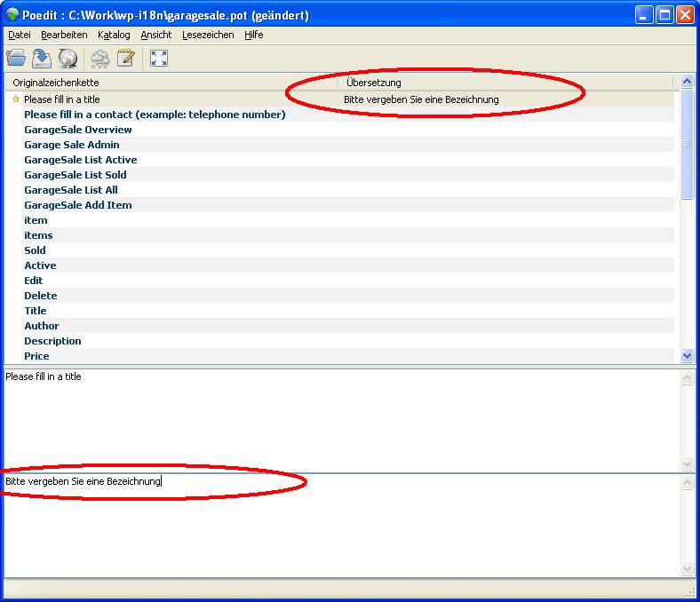Click the string list scrollbar thumb

click(687, 144)
